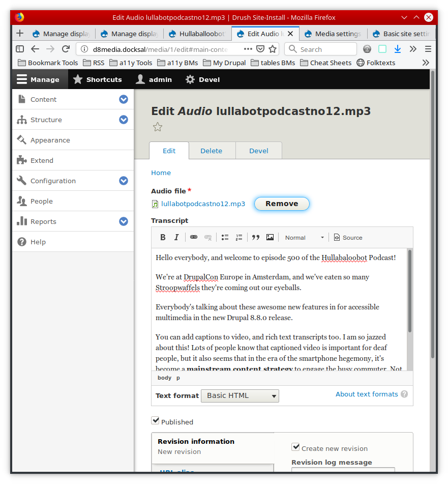Focus the Firefox Search box
Image resolution: width=448 pixels, height=484 pixels.
[x=321, y=49]
